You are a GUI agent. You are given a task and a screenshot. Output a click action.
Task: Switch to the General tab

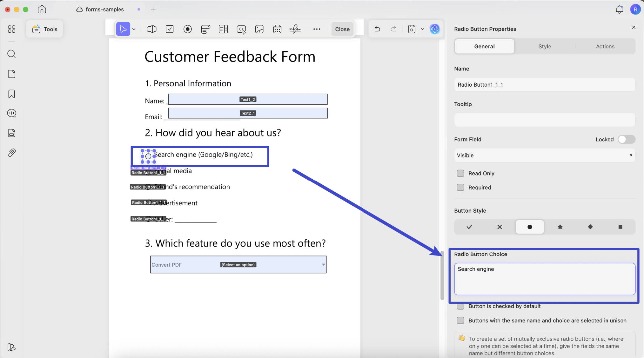tap(484, 46)
